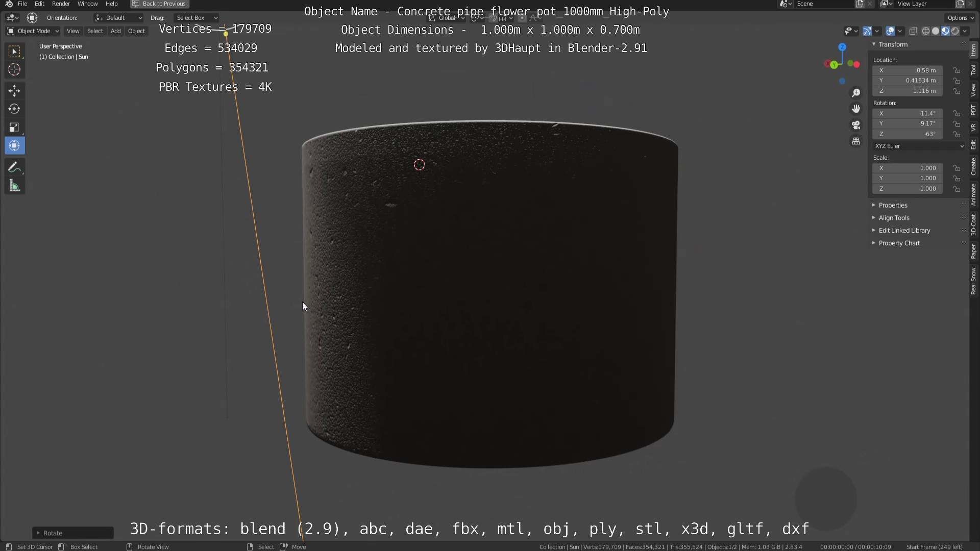
Task: Open the 3D-Coat sidebar tab
Action: click(x=974, y=224)
